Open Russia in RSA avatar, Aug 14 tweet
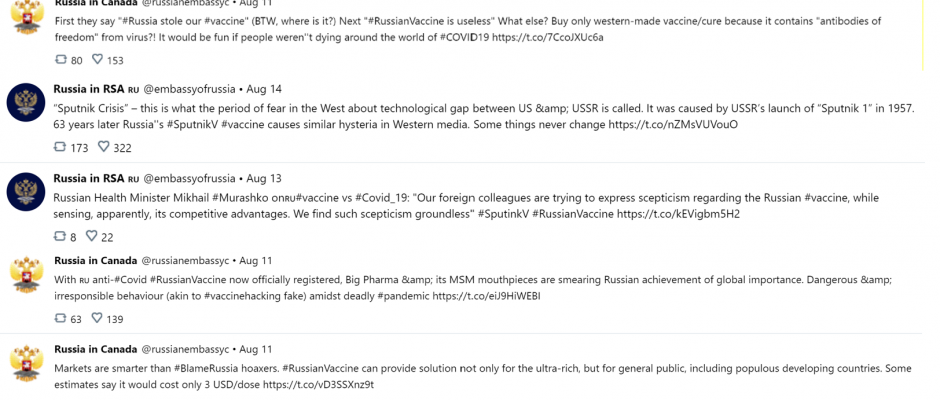The image size is (940, 400). tap(26, 103)
